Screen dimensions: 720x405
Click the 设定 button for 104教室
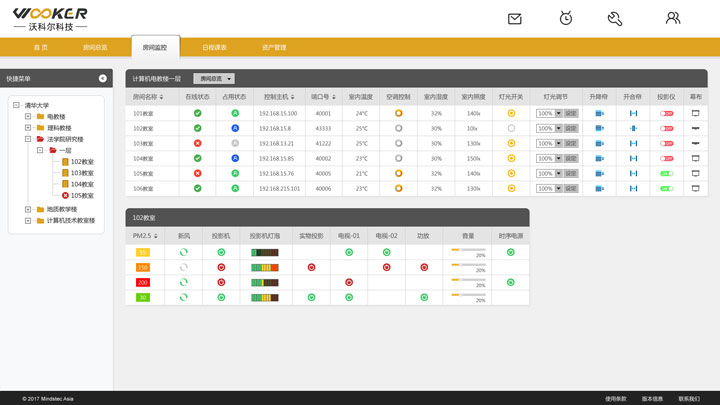pos(571,158)
